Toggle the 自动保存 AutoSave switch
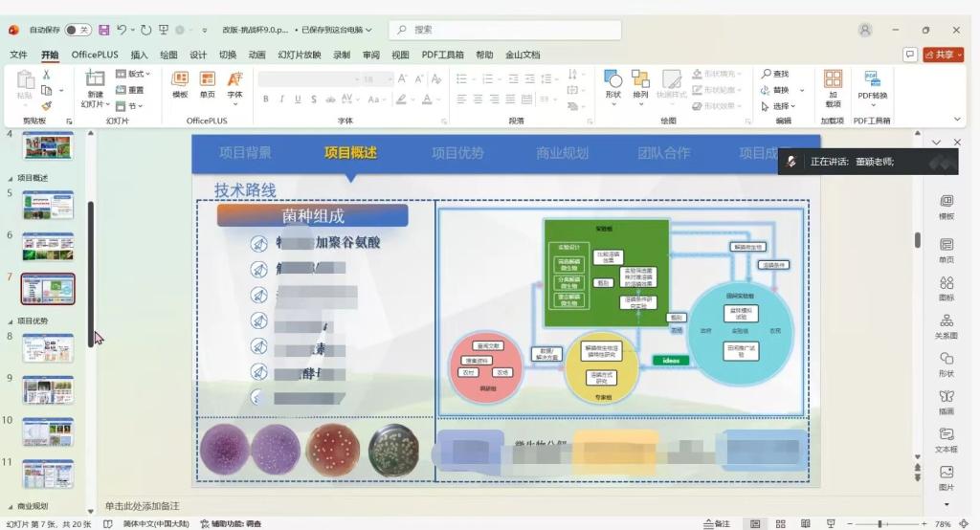The width and height of the screenshot is (980, 530). click(78, 30)
